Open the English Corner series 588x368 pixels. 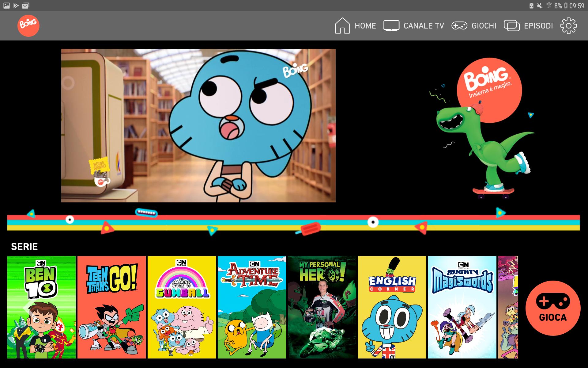pos(392,307)
